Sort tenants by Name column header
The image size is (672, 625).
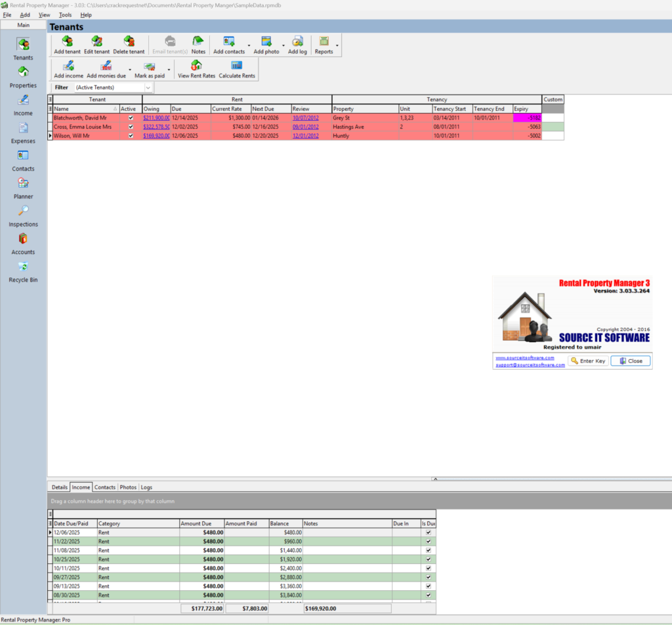(86, 109)
